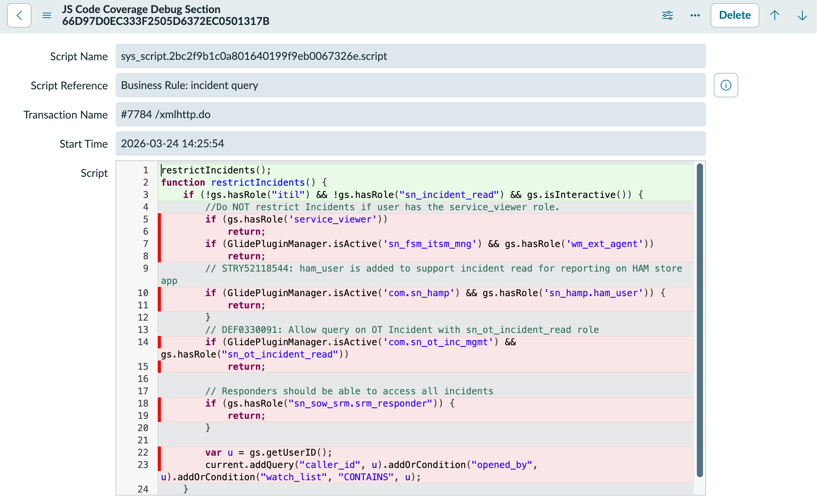Image resolution: width=817 pixels, height=504 pixels.
Task: Click the DEF0330091 comment on line 13
Action: [402, 330]
